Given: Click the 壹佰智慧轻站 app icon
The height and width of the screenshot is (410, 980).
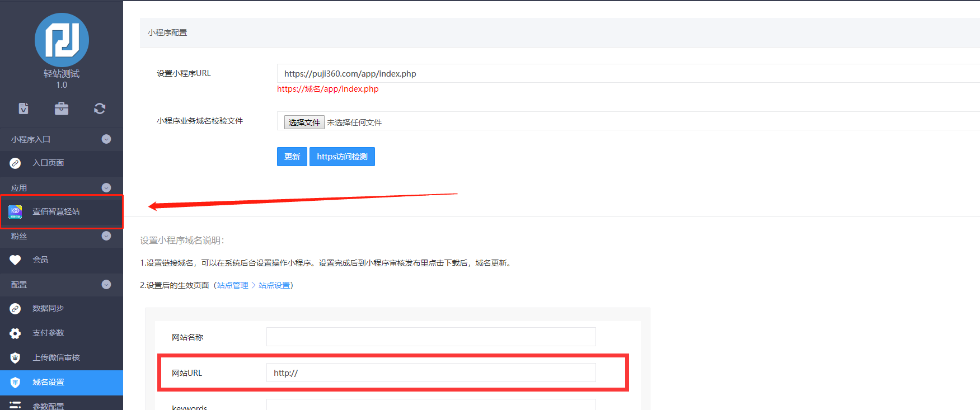Looking at the screenshot, I should (15, 211).
